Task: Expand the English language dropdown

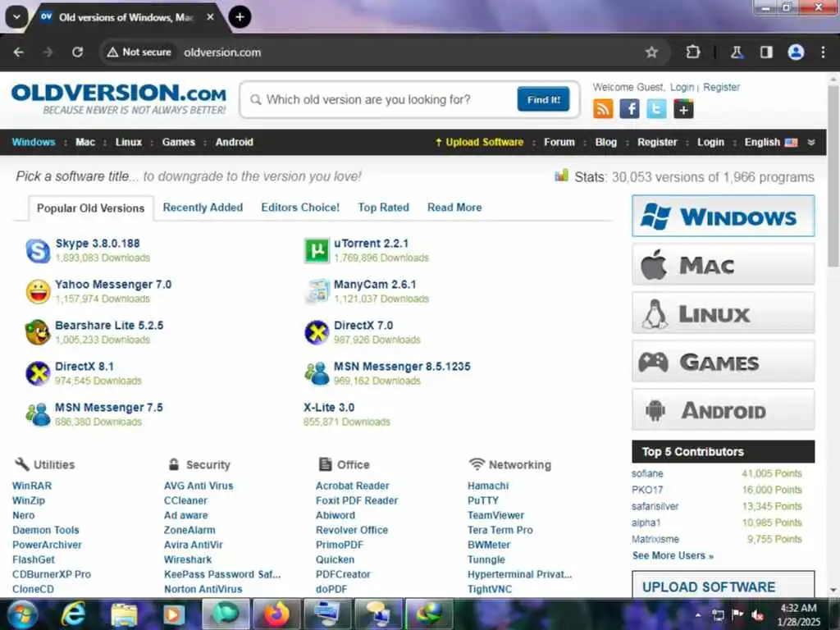Action: [811, 143]
